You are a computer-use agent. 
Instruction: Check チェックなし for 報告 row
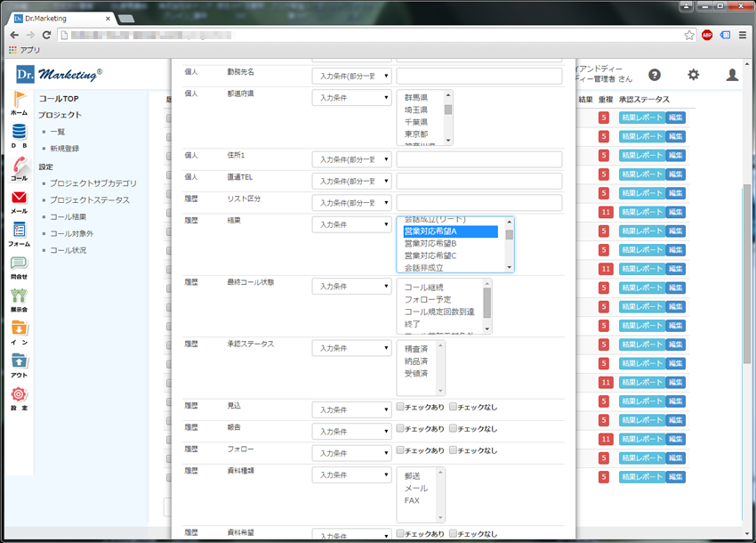click(x=454, y=428)
